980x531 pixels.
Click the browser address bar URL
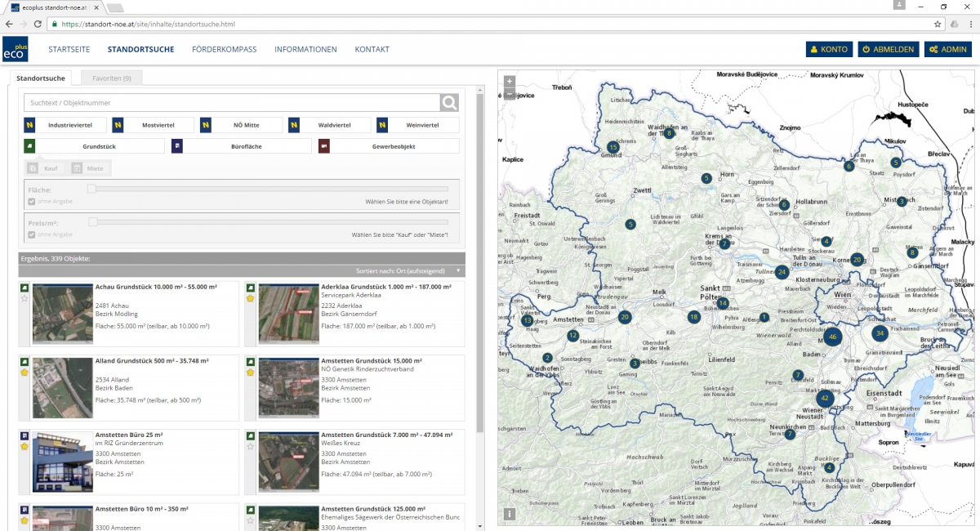pyautogui.click(x=148, y=24)
